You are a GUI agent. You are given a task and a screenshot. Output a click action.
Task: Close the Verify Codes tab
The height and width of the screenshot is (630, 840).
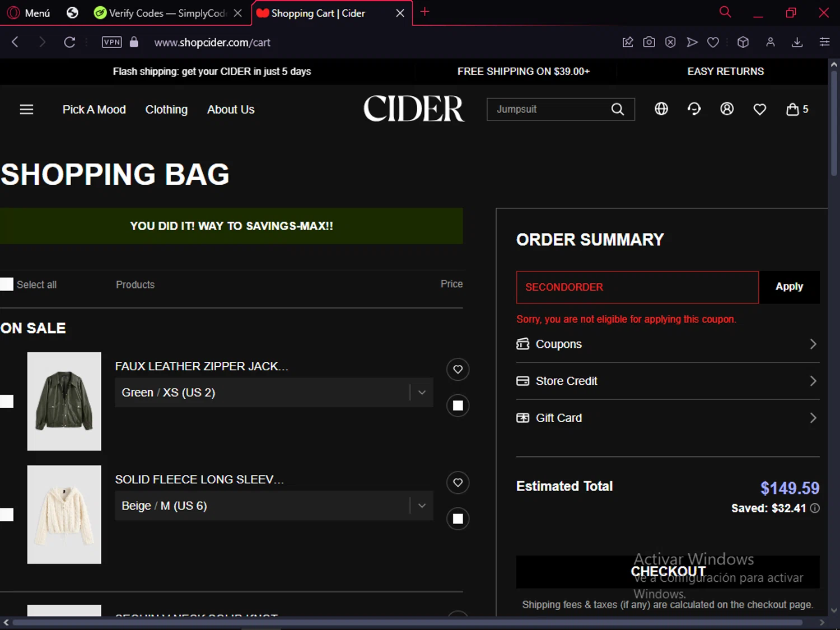coord(238,13)
